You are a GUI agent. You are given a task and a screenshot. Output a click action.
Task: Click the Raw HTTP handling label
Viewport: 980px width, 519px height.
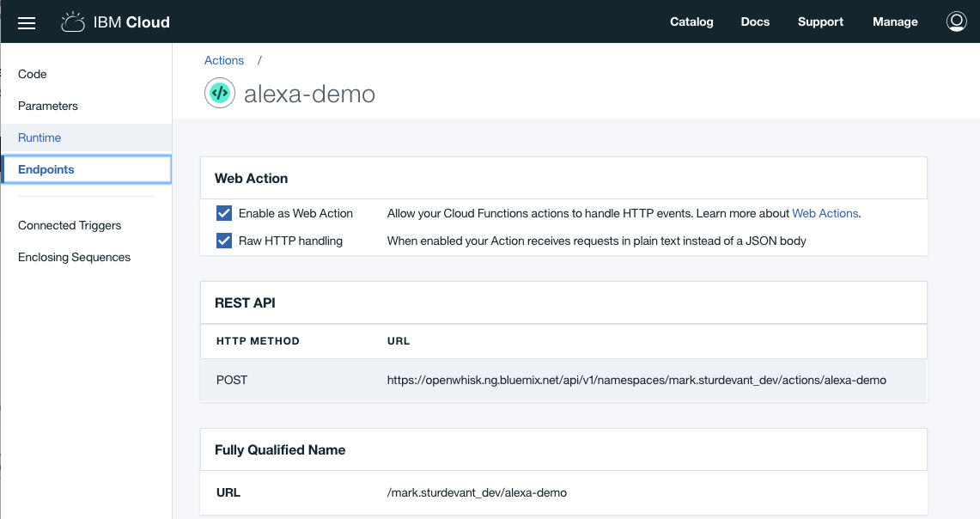pyautogui.click(x=290, y=241)
